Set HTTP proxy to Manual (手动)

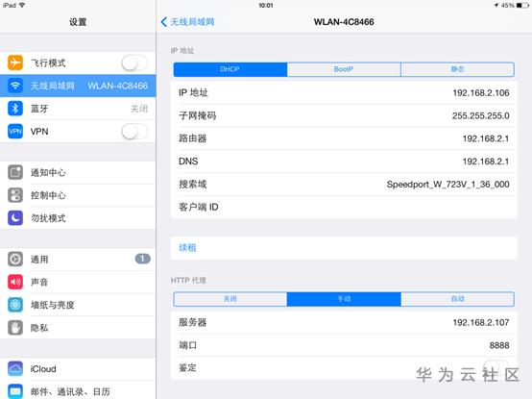(x=344, y=299)
